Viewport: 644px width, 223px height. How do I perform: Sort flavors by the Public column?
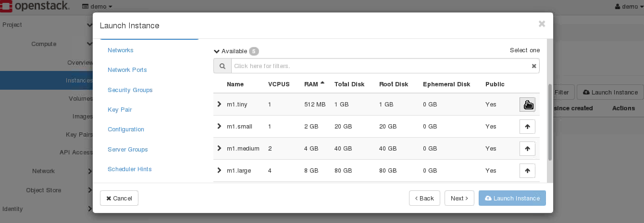(x=495, y=84)
